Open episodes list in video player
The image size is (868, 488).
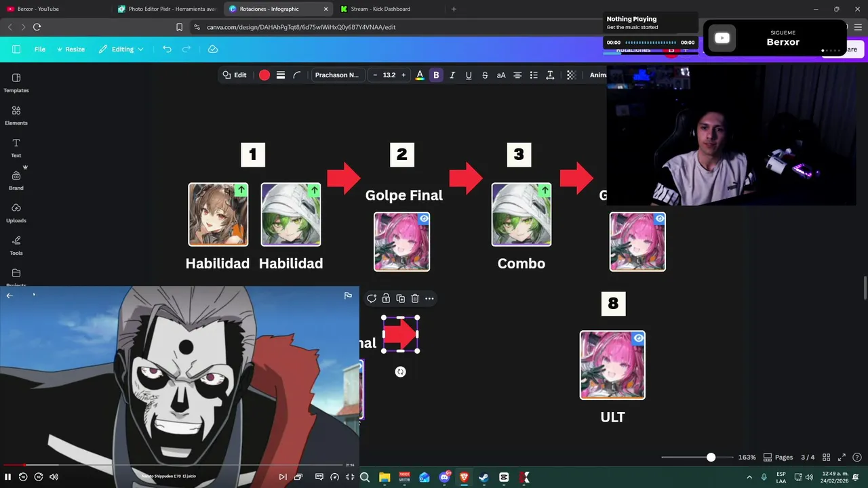(298, 477)
